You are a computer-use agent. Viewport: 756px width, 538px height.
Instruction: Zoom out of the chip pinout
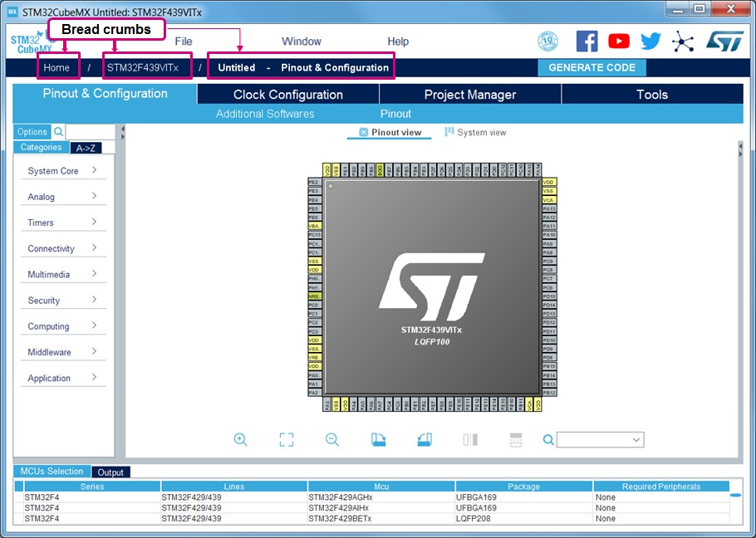(x=332, y=439)
